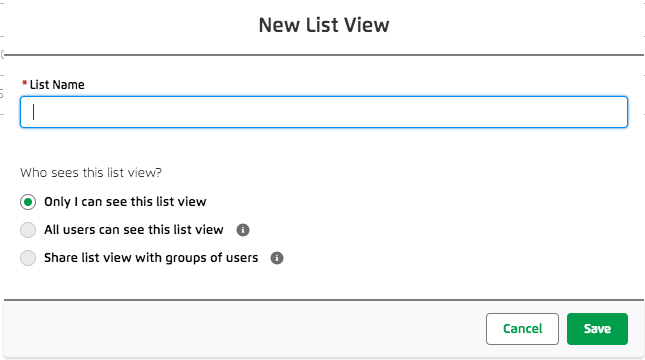The width and height of the screenshot is (645, 360).
Task: Click the Save button
Action: click(x=597, y=329)
